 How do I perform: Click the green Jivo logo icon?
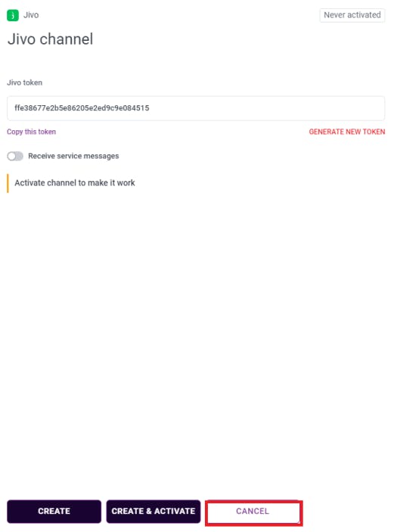13,15
